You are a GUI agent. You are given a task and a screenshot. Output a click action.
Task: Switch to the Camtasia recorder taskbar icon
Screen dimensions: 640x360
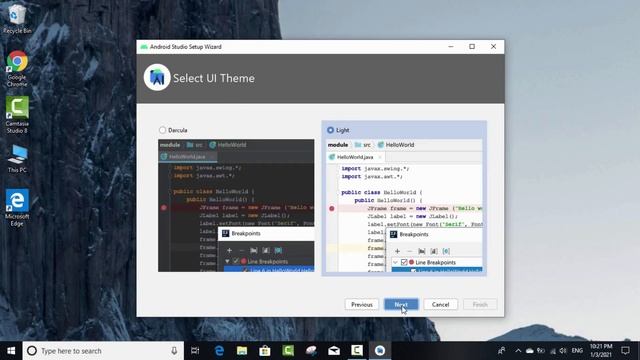(x=357, y=351)
